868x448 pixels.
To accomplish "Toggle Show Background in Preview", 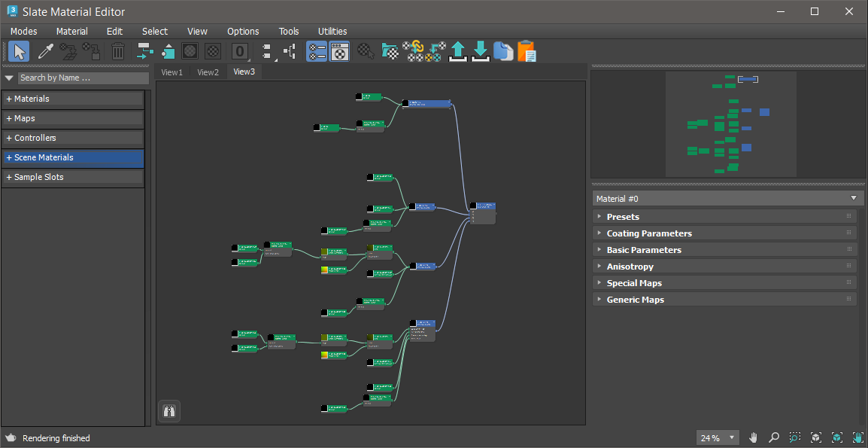I will (213, 51).
